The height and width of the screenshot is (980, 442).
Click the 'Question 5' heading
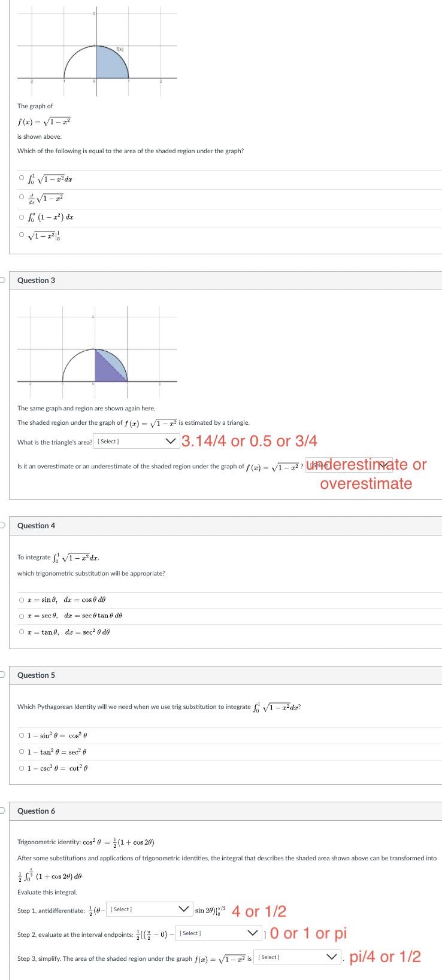coord(36,675)
